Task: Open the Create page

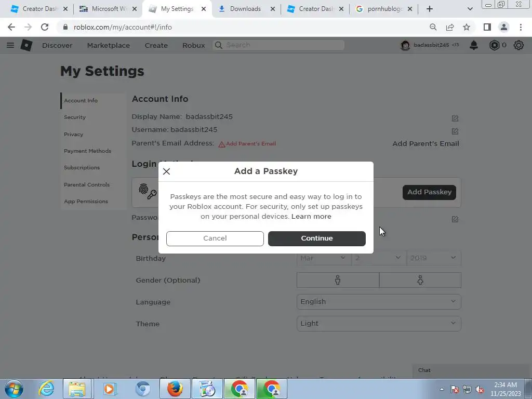Action: pos(156,46)
